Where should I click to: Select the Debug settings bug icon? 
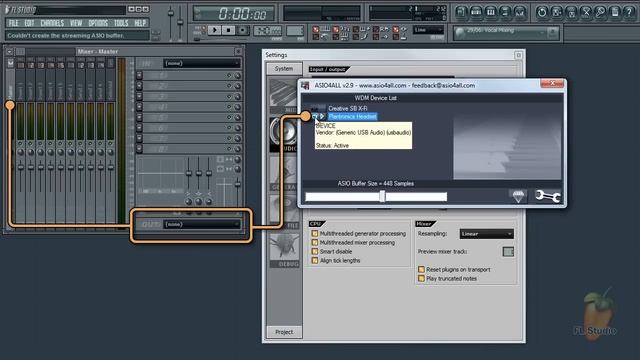coord(284,250)
